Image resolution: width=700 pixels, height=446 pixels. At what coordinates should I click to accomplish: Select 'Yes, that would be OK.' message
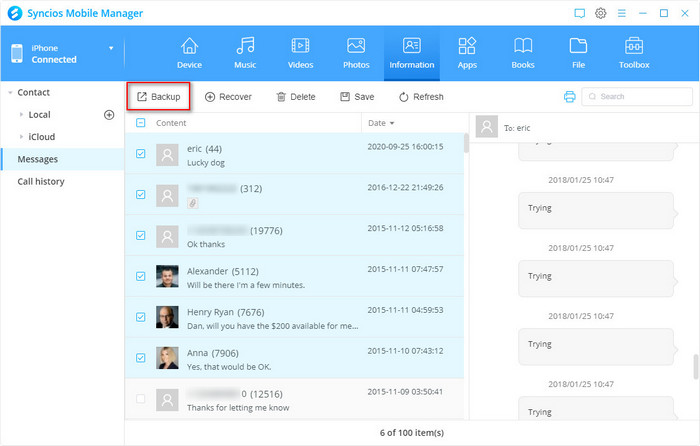pyautogui.click(x=229, y=367)
